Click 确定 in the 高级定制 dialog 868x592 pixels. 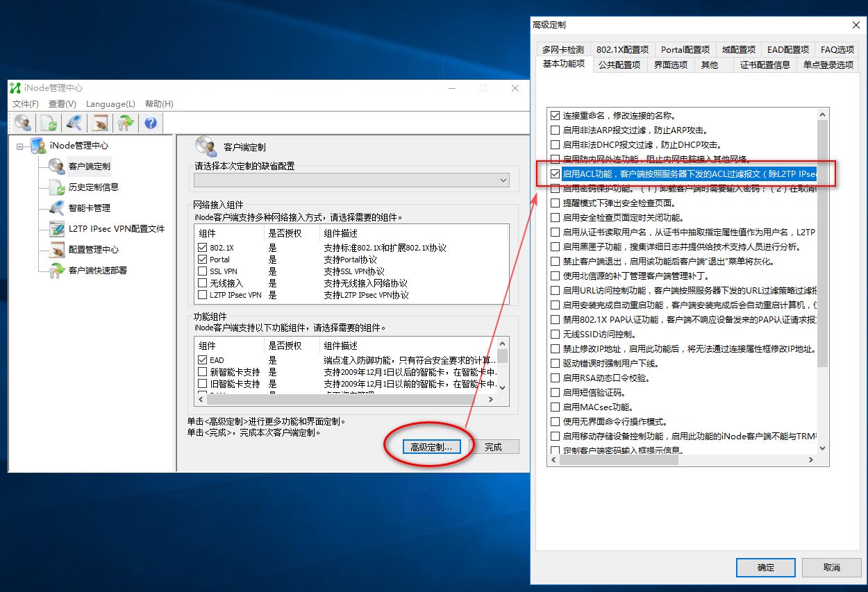click(766, 567)
